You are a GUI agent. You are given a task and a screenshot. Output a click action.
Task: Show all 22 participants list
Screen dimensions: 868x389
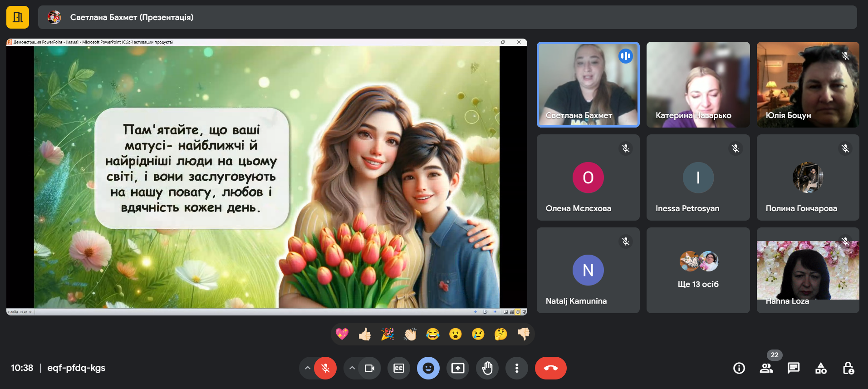(766, 368)
